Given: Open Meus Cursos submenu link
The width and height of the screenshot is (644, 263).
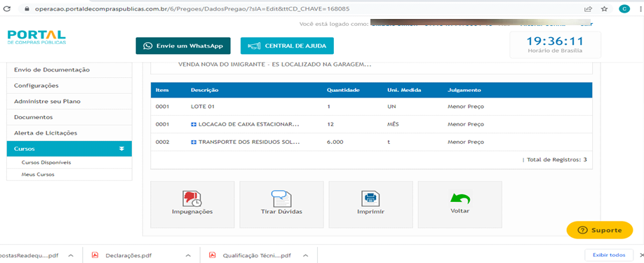Looking at the screenshot, I should point(38,175).
